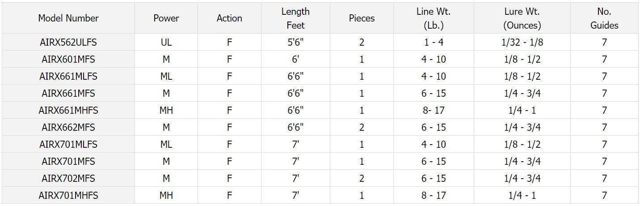The height and width of the screenshot is (206, 644).
Task: Click the AIRX701MHFS model number
Action: (68, 196)
